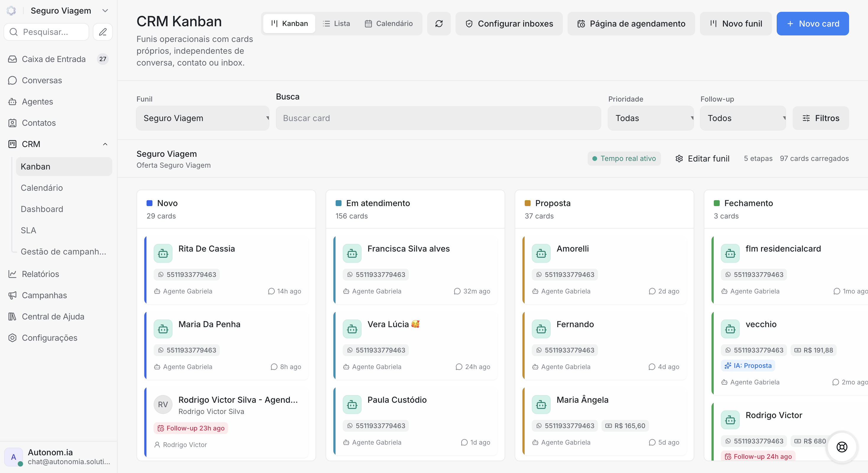Open Conversas in sidebar
868x473 pixels.
coord(58,81)
